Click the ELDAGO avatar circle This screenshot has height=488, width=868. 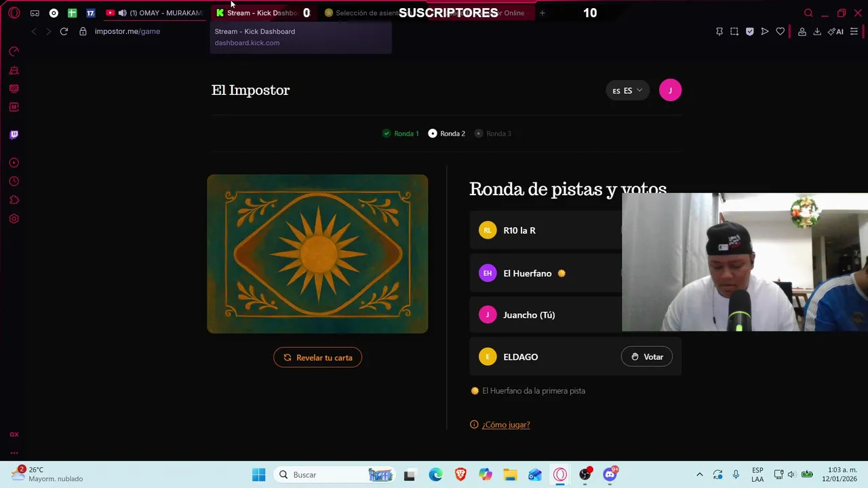pyautogui.click(x=488, y=357)
